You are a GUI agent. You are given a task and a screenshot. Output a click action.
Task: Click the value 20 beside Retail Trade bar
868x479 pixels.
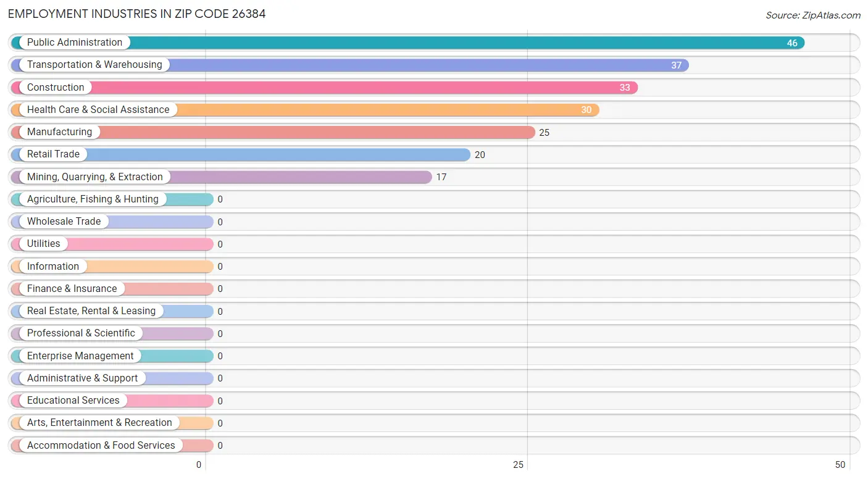pos(480,155)
